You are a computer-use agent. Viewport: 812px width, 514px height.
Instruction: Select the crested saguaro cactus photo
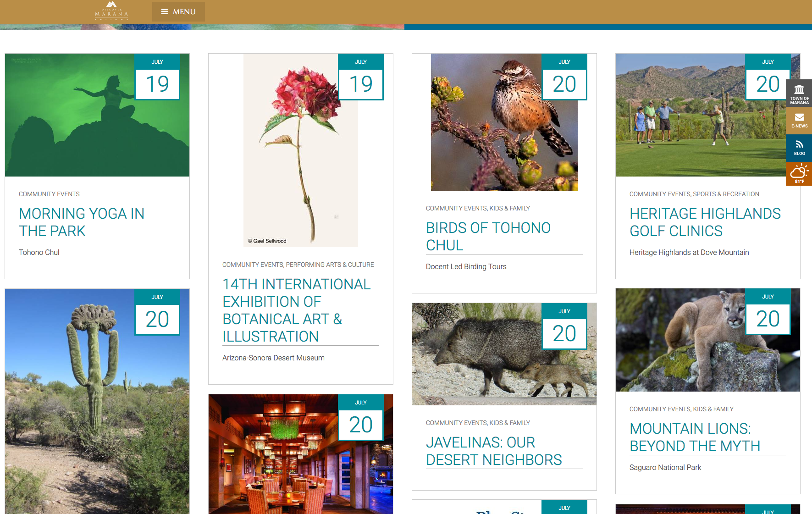click(x=97, y=401)
